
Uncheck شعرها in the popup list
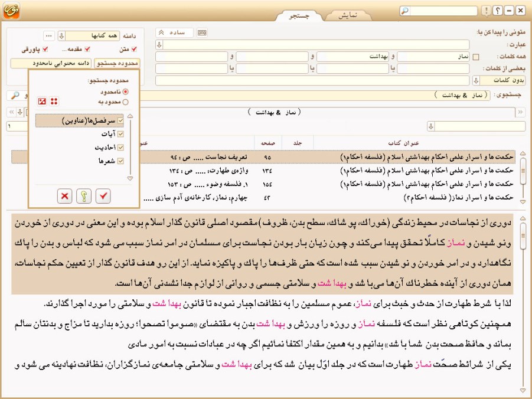tap(120, 161)
